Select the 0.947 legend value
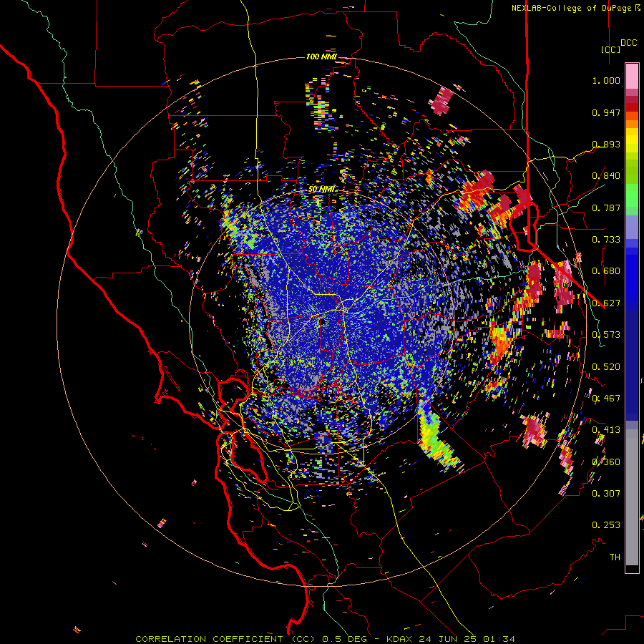This screenshot has height=644, width=644. tap(606, 112)
